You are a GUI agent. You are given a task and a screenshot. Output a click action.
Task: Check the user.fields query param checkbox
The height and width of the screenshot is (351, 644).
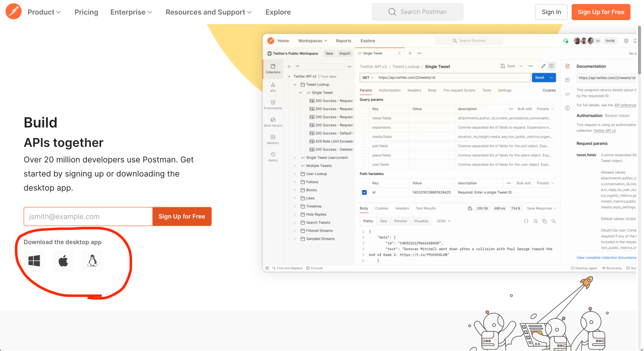pos(364,164)
